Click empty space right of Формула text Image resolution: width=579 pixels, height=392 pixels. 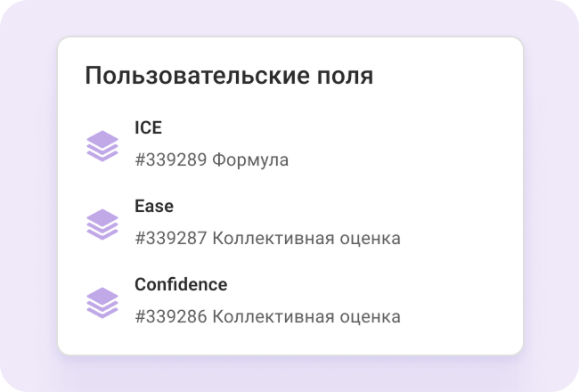click(401, 160)
